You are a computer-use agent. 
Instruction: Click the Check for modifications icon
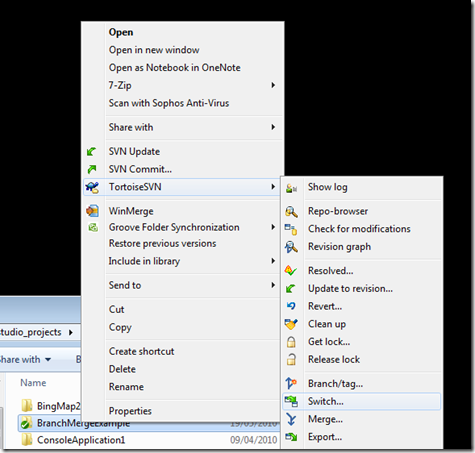(x=291, y=229)
